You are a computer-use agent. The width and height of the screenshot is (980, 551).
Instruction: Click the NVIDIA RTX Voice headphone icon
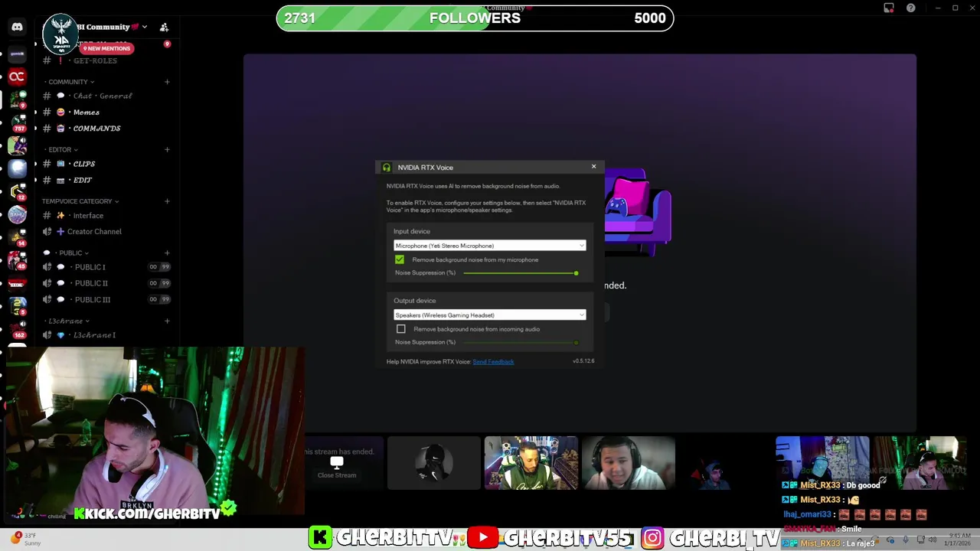(387, 168)
